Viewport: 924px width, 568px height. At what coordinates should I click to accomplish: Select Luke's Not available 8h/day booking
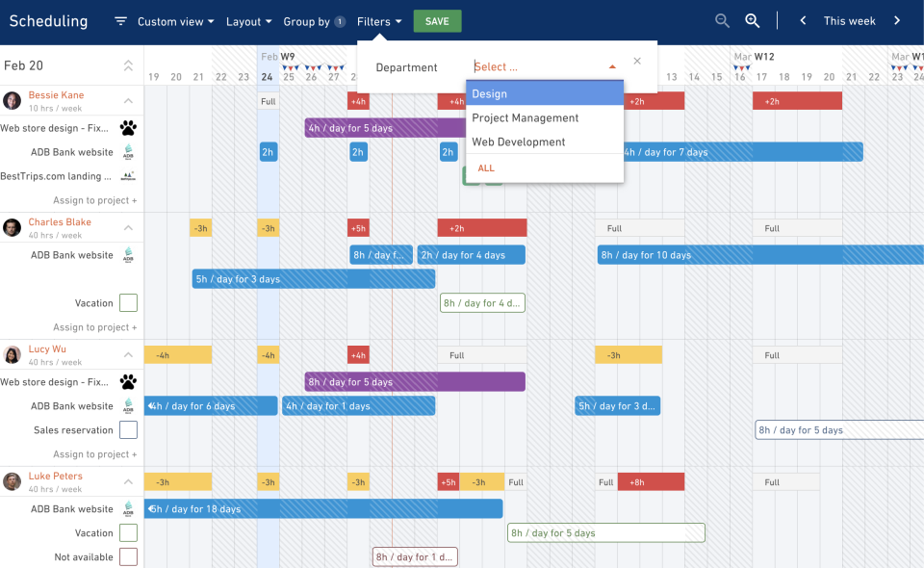click(415, 556)
